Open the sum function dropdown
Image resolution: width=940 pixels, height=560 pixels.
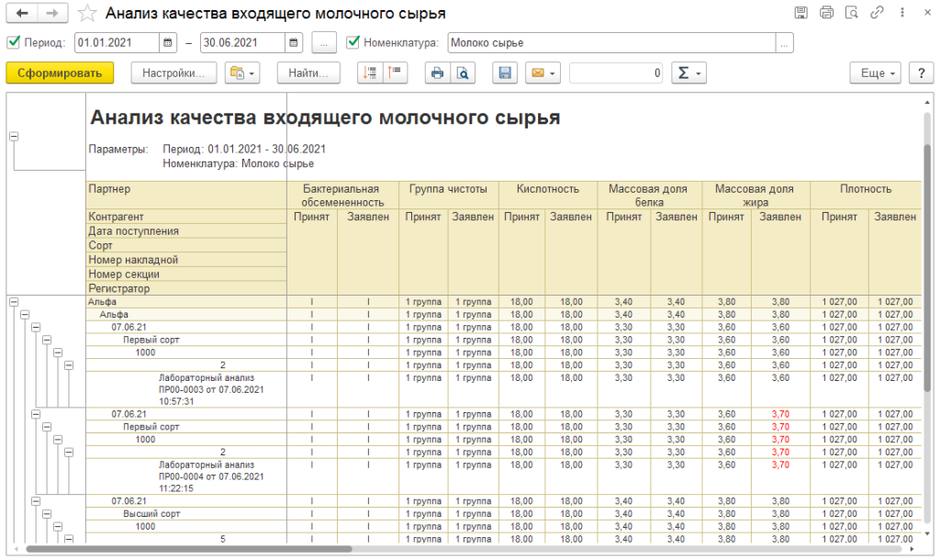[688, 73]
